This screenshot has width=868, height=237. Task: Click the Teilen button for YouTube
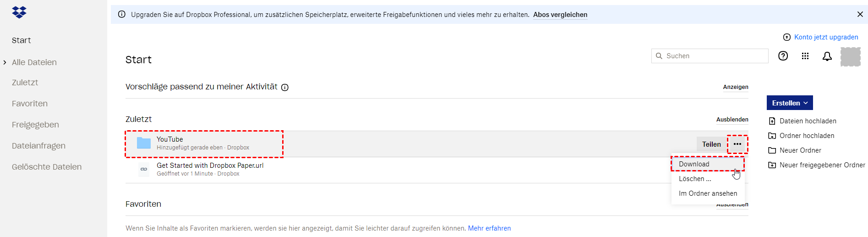[x=711, y=144]
